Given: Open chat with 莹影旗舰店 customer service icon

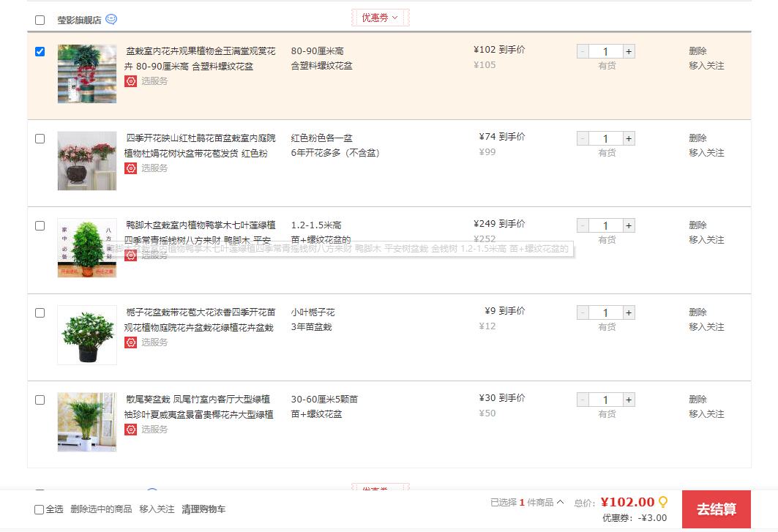Looking at the screenshot, I should coord(111,19).
